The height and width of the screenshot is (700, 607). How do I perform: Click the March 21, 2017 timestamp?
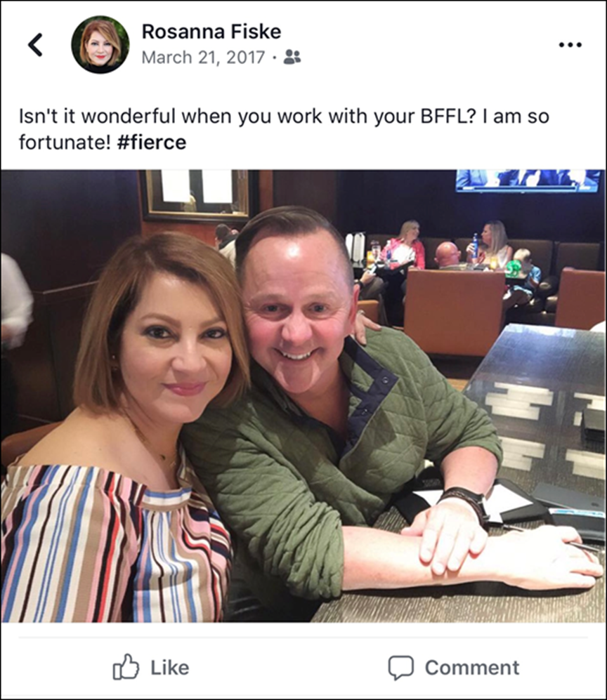coord(203,58)
